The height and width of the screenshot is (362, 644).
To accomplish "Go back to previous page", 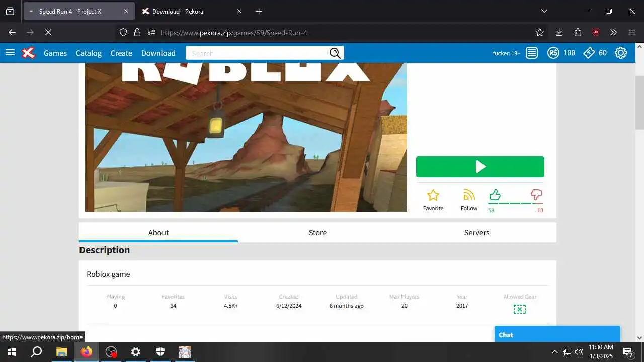I will [x=12, y=32].
